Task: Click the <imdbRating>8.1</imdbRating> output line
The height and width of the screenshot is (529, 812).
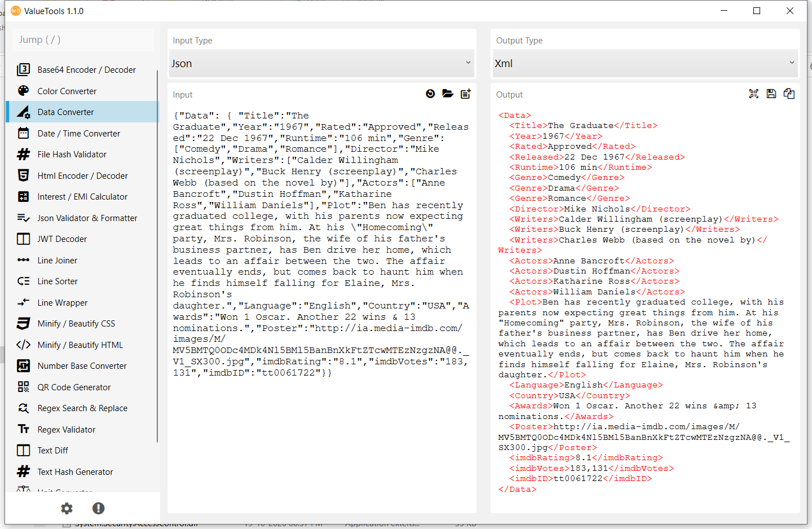Action: point(586,458)
